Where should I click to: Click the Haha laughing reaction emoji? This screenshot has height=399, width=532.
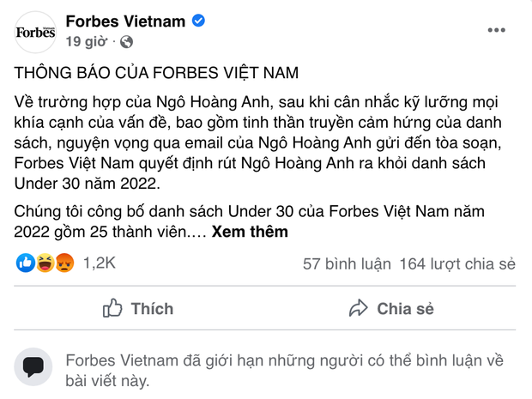coord(45,263)
